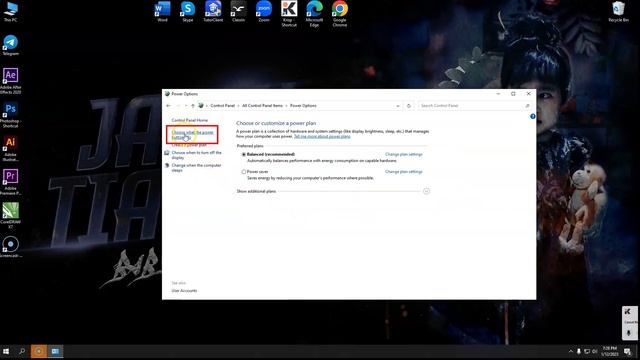The width and height of the screenshot is (640, 360).
Task: Change when the computer sleeps
Action: click(x=196, y=167)
